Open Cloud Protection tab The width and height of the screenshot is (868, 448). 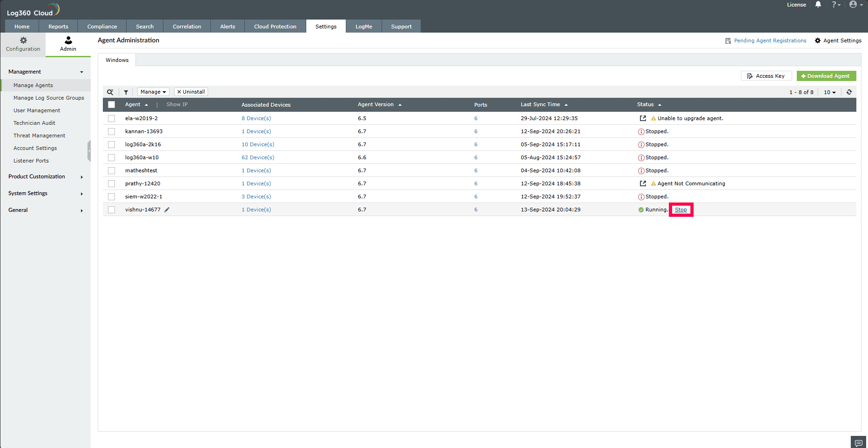click(x=275, y=27)
